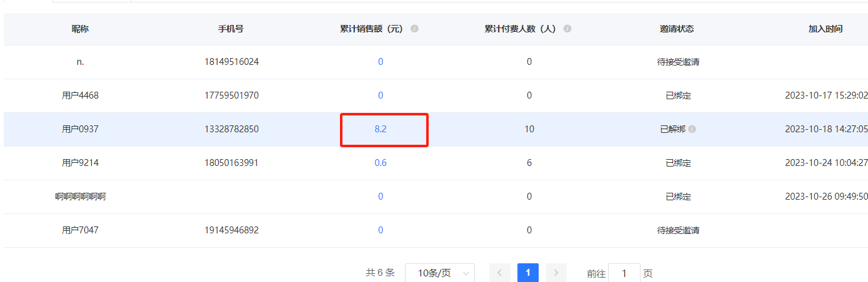
Task: Click info icon beside 累计销售额（元） header
Action: click(x=414, y=29)
